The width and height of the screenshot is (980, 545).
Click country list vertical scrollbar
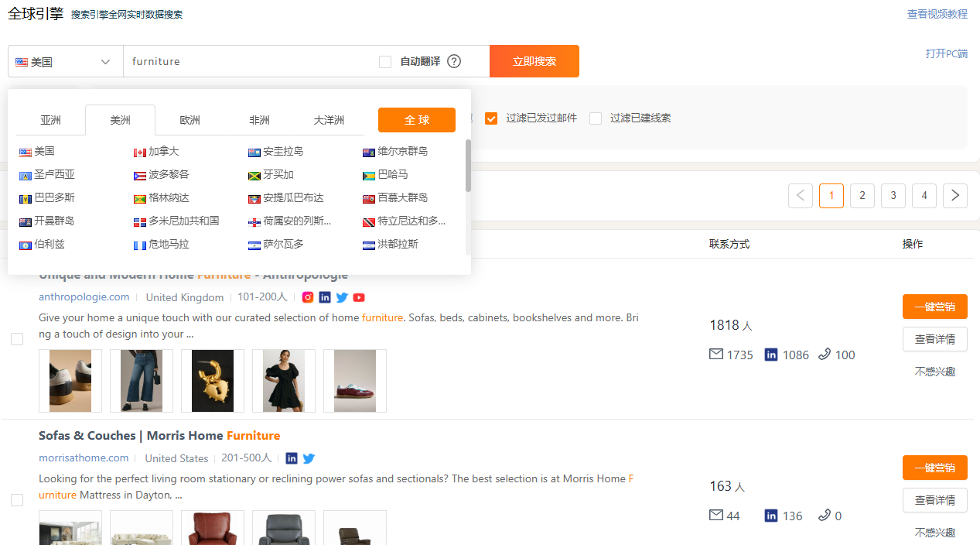[x=468, y=166]
